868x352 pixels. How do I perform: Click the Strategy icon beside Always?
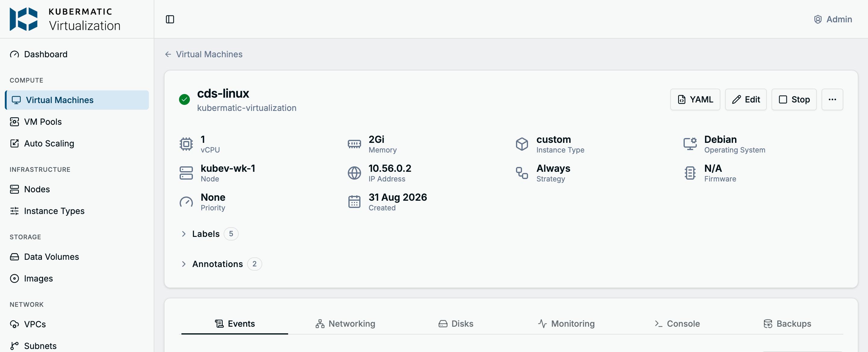pyautogui.click(x=522, y=173)
